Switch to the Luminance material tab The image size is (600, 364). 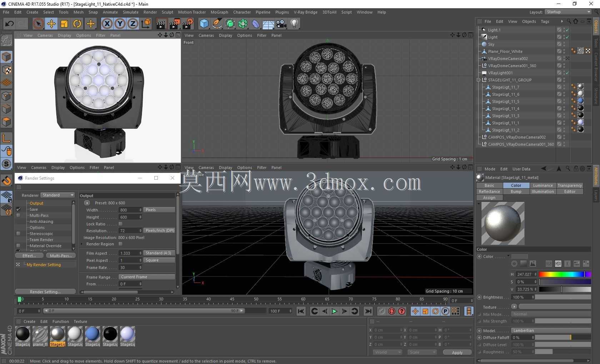[543, 185]
